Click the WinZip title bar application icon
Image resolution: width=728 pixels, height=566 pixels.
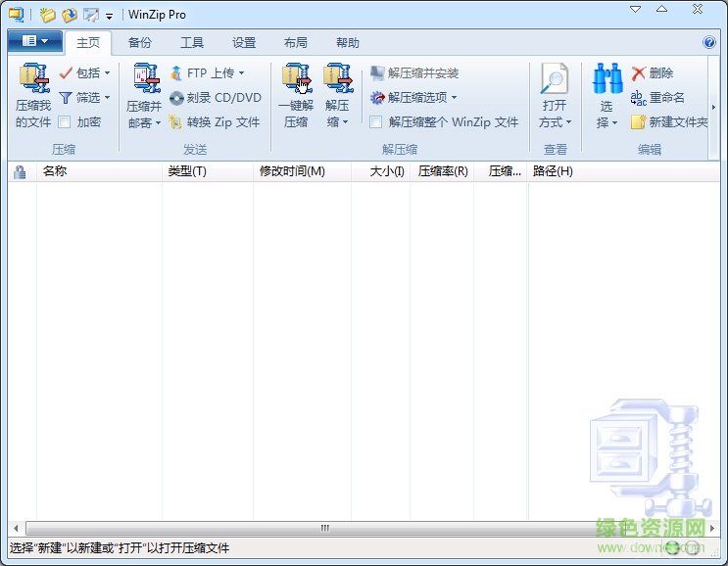tap(17, 15)
